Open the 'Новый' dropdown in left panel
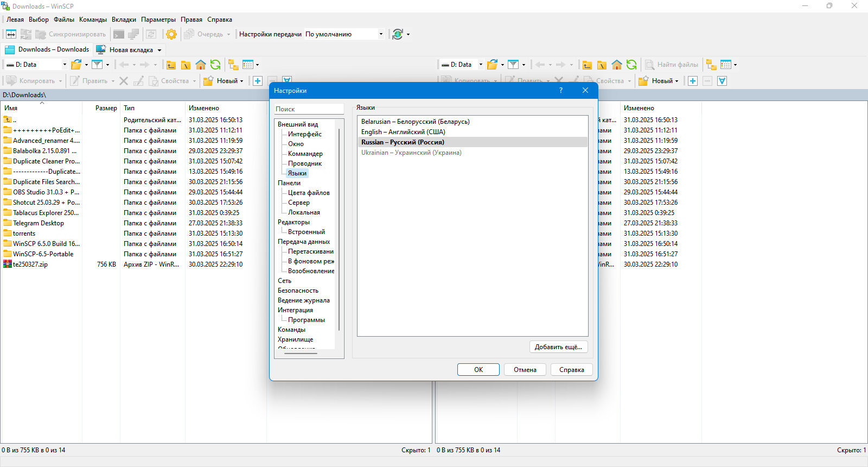 224,81
